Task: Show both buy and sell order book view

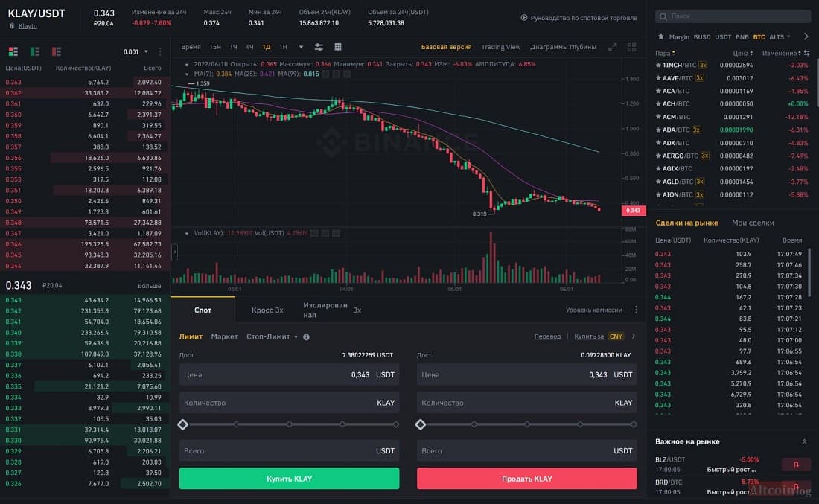Action: (x=13, y=51)
